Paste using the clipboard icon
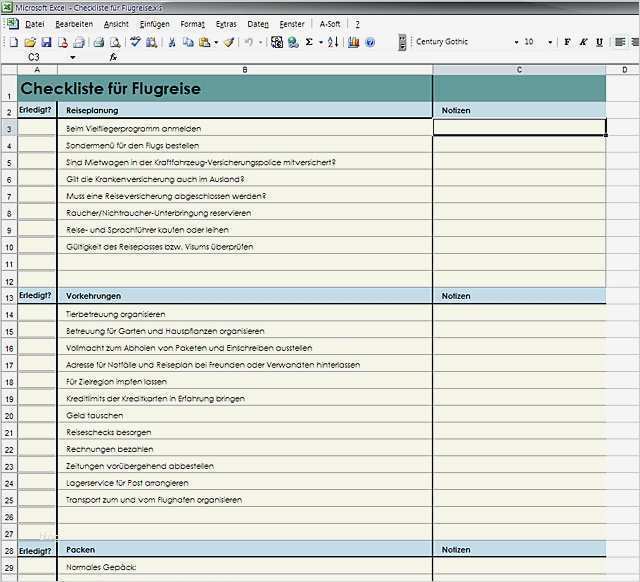The height and width of the screenshot is (582, 640). (x=204, y=42)
